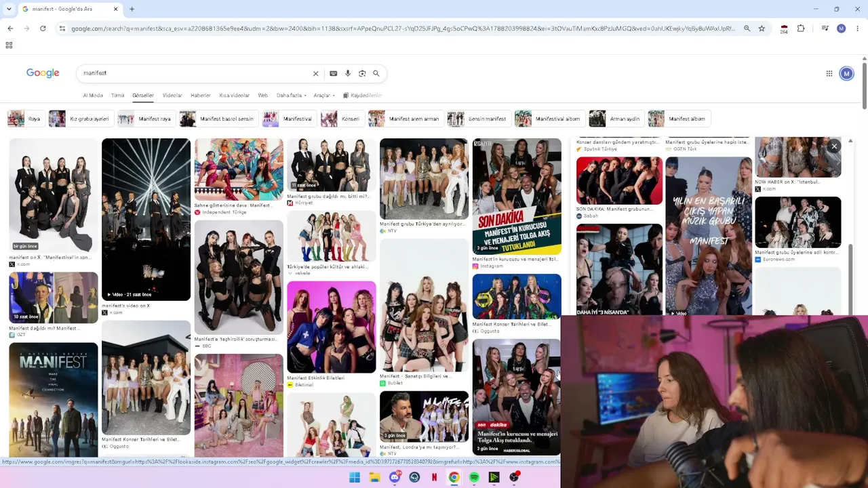Filter images by the 'Rüya' chip

(25, 119)
